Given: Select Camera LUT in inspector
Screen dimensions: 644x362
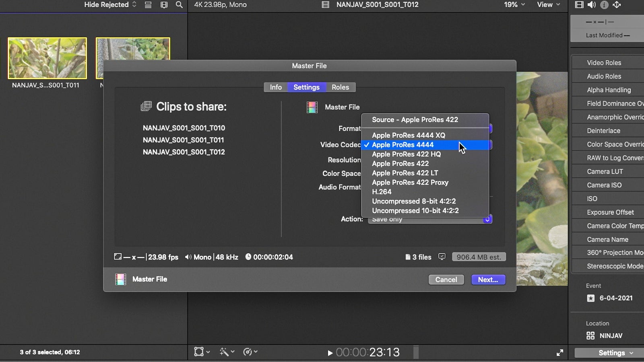Looking at the screenshot, I should point(605,172).
